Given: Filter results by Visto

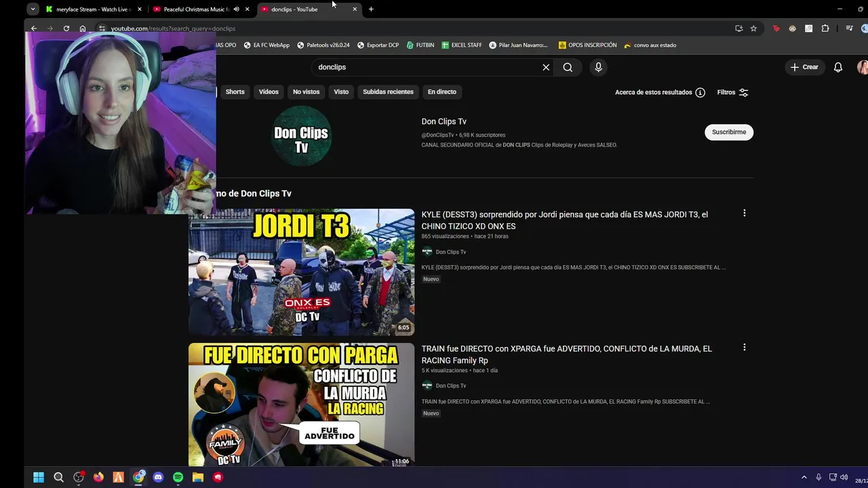Looking at the screenshot, I should point(341,91).
